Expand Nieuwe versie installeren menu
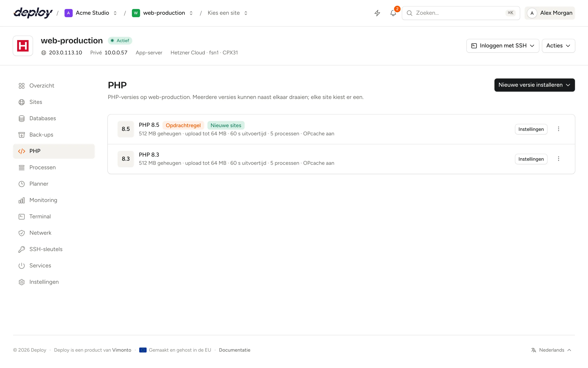The image size is (588, 368). (534, 85)
